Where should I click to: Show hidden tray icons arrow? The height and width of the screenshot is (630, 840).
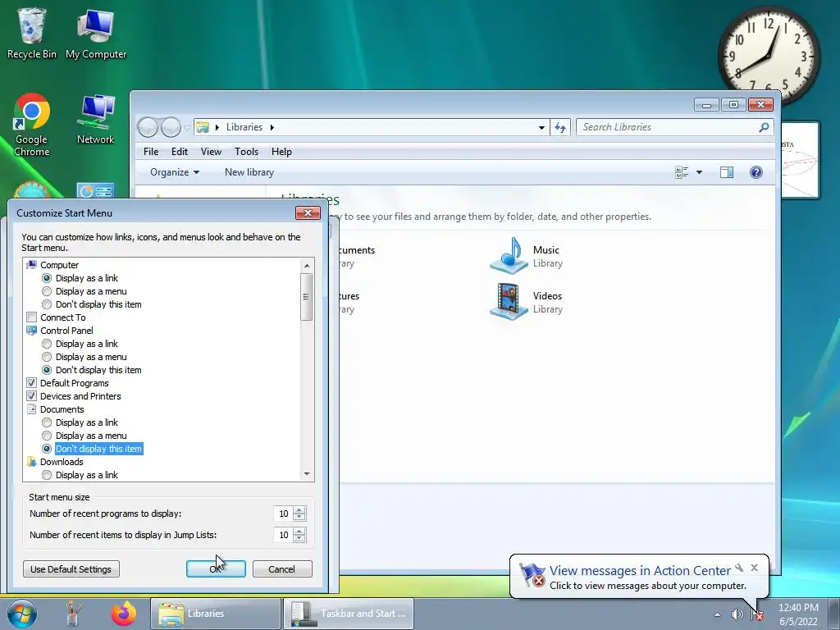(x=717, y=614)
